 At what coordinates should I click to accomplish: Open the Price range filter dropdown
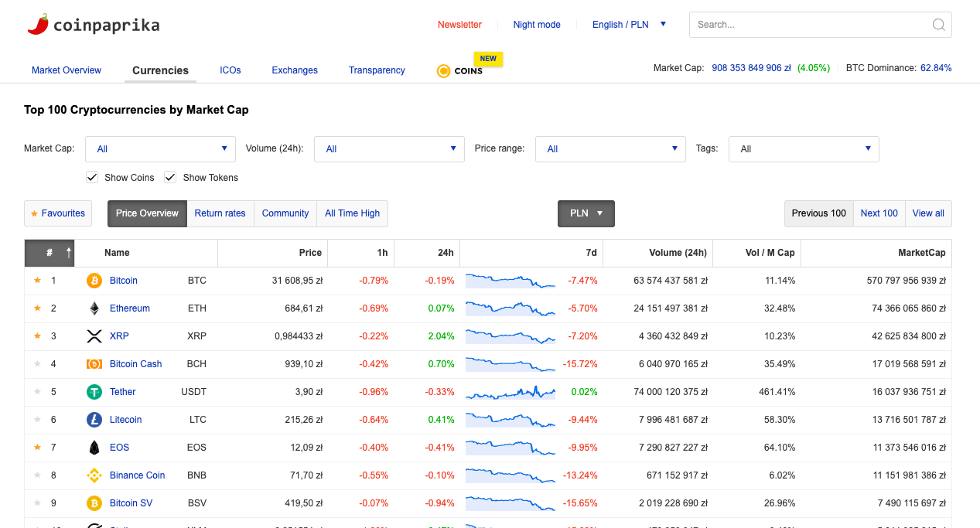coord(610,149)
